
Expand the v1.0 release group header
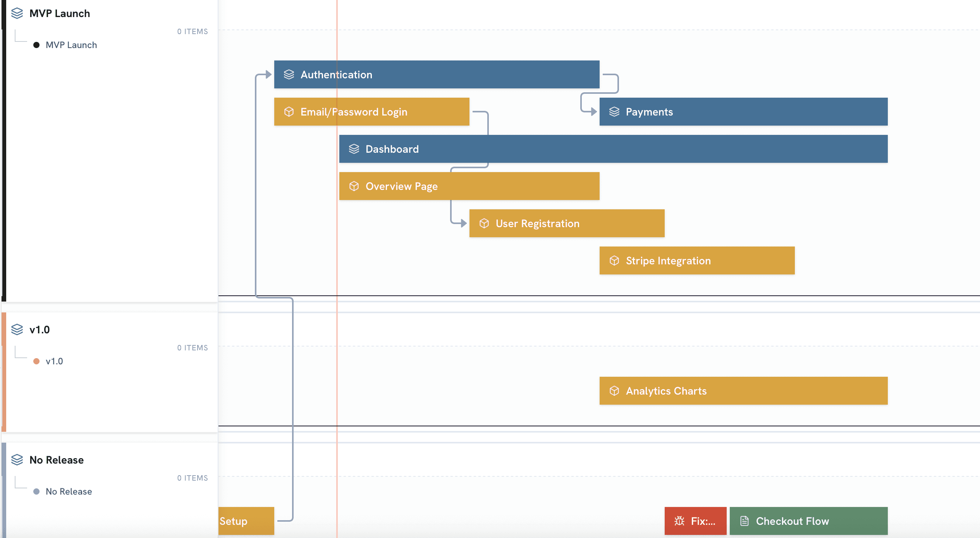point(40,330)
